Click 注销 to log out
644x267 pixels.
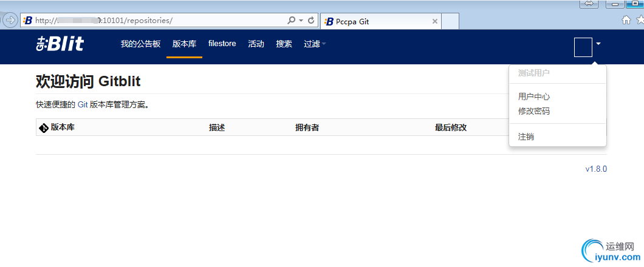coord(526,137)
